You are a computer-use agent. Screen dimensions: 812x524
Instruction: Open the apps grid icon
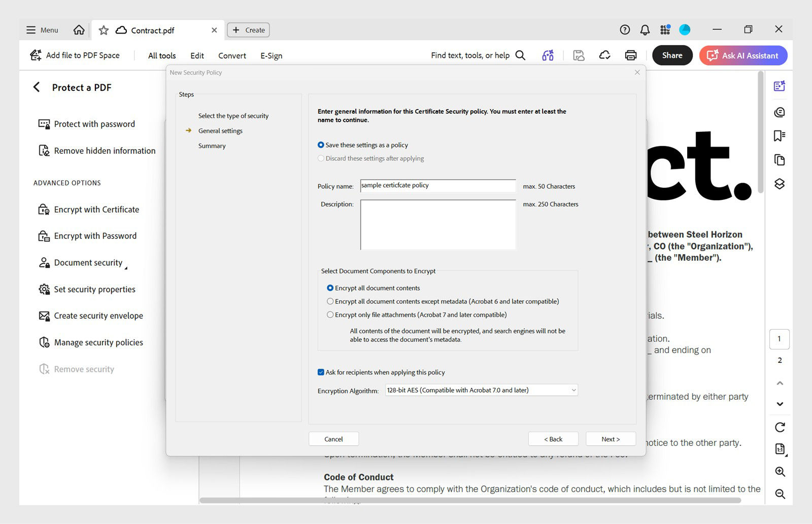[665, 30]
